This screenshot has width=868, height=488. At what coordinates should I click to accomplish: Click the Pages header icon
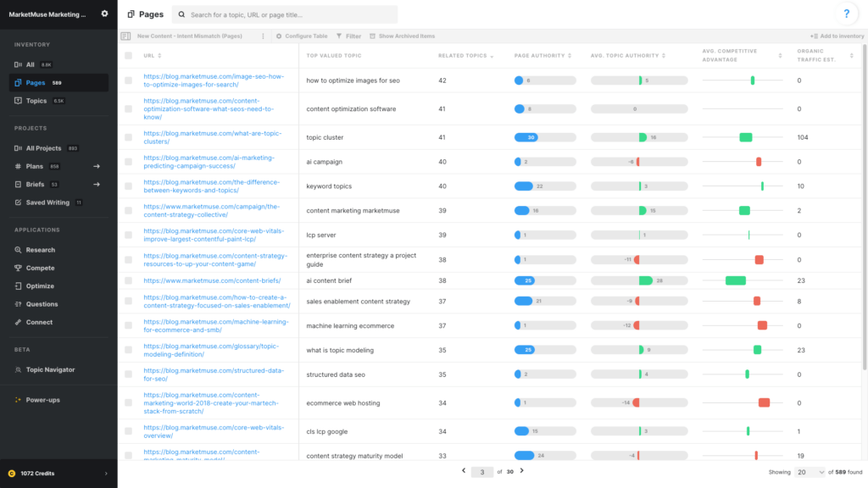[131, 14]
